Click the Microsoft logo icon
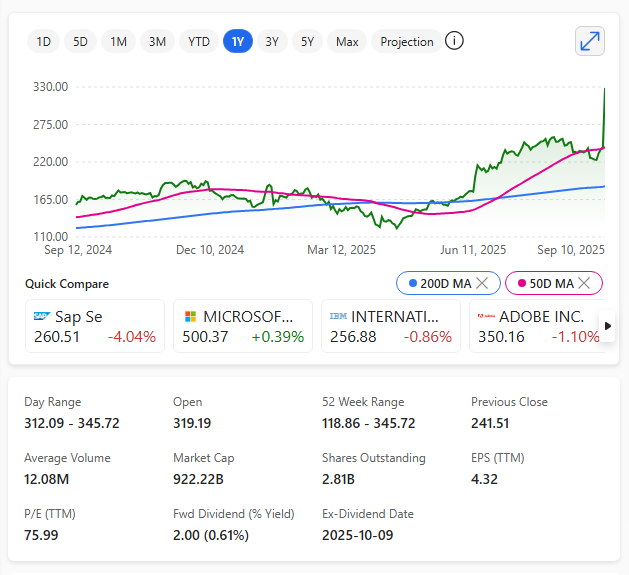The width and height of the screenshot is (629, 575). pyautogui.click(x=190, y=317)
